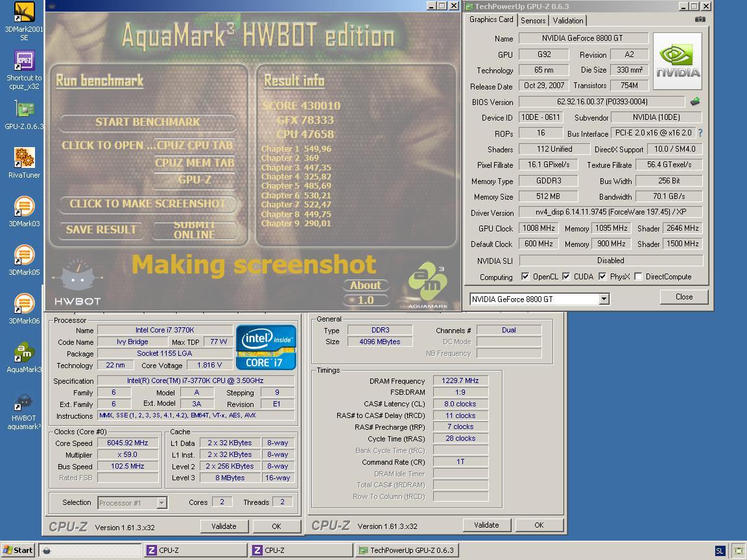Image resolution: width=747 pixels, height=560 pixels.
Task: Click SAVE RESULT in AquaMark
Action: (x=101, y=230)
